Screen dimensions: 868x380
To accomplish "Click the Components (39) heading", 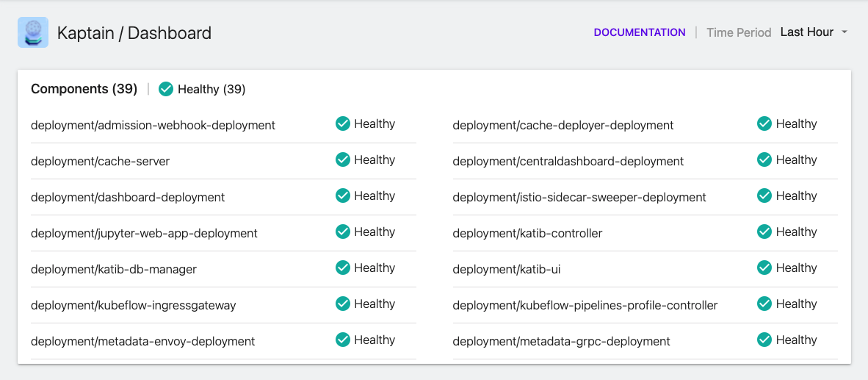I will pyautogui.click(x=84, y=89).
